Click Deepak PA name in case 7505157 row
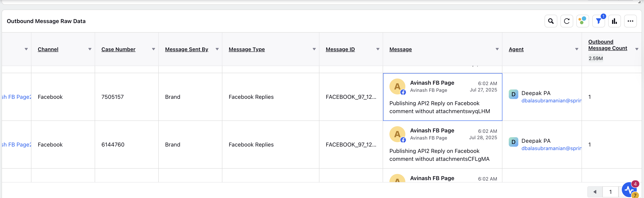The height and width of the screenshot is (198, 644). click(x=536, y=93)
